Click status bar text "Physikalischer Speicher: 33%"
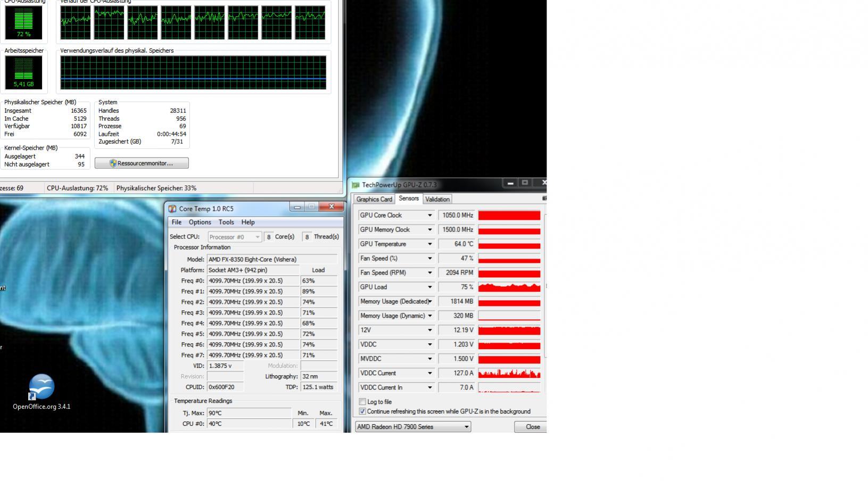The width and height of the screenshot is (868, 488). click(x=156, y=188)
